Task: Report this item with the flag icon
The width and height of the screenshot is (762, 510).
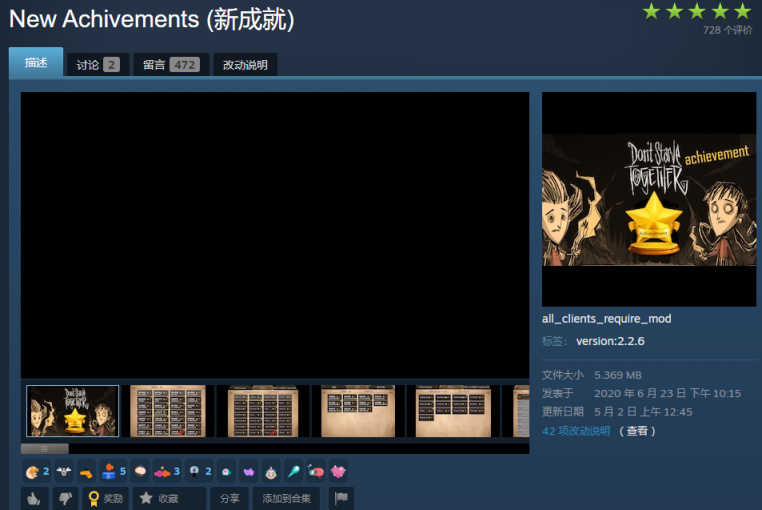Action: pos(342,498)
